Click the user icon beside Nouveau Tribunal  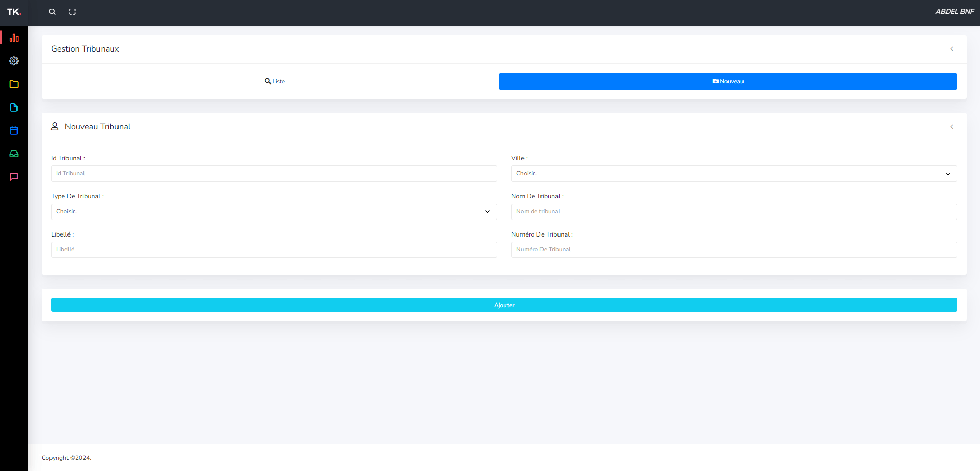55,126
